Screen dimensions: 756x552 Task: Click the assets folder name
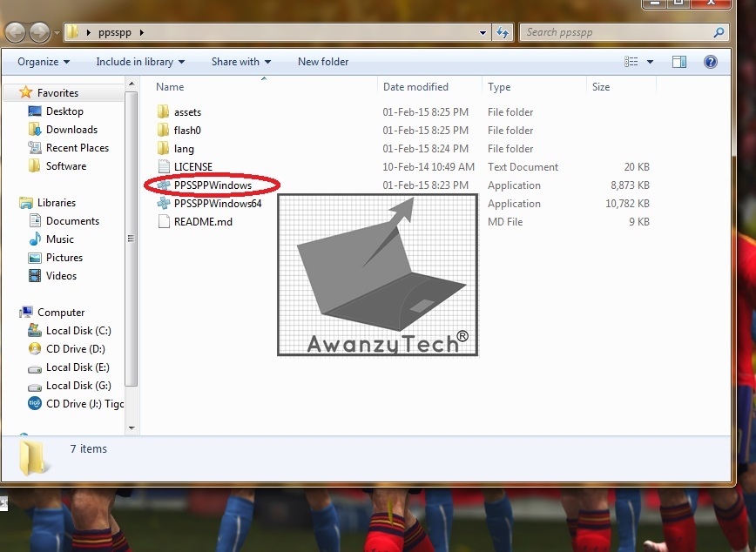(187, 111)
